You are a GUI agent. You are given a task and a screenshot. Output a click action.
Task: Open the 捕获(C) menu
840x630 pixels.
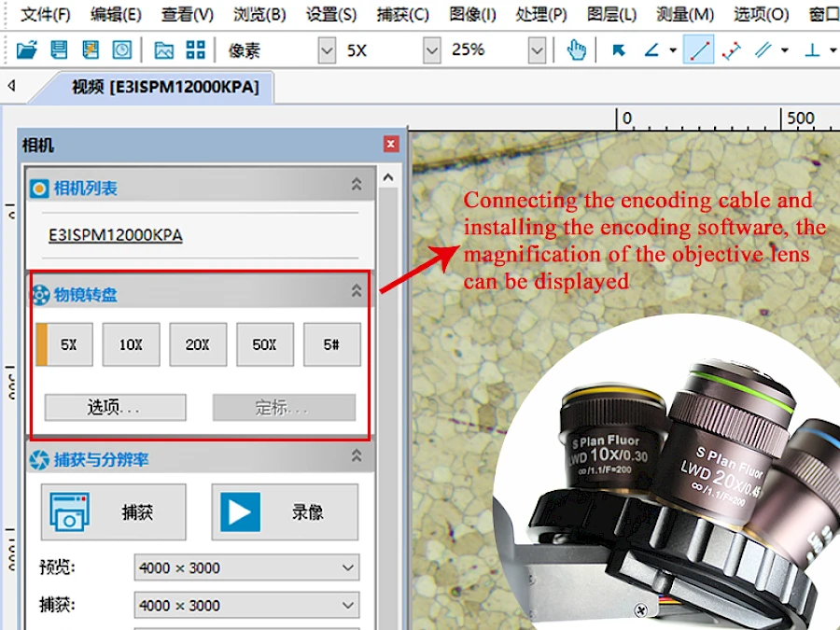(x=403, y=14)
